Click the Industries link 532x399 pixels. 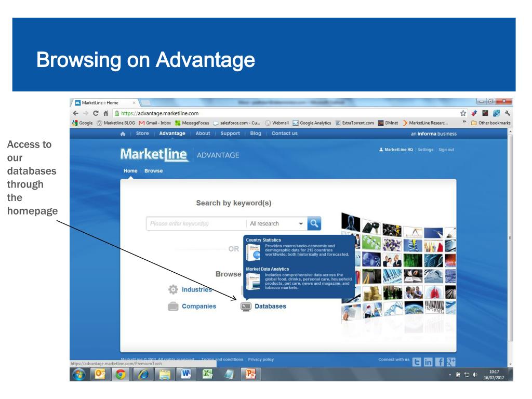(x=197, y=289)
